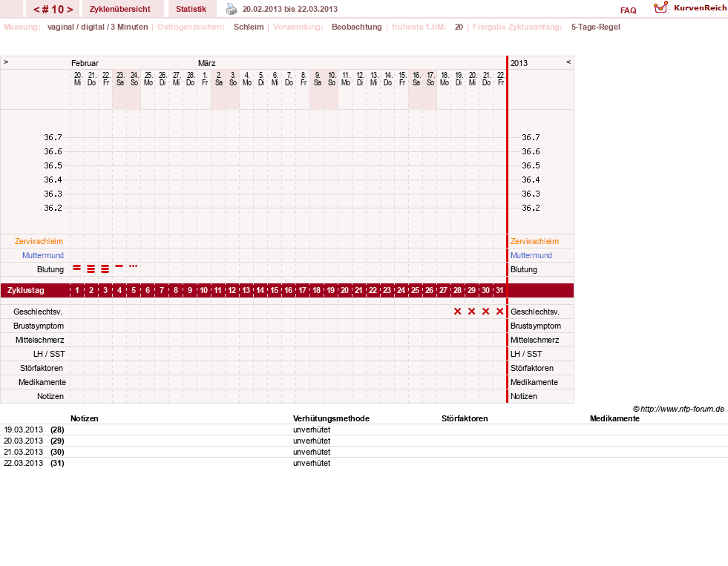Click bleeding mark on cycle day 1

77,268
